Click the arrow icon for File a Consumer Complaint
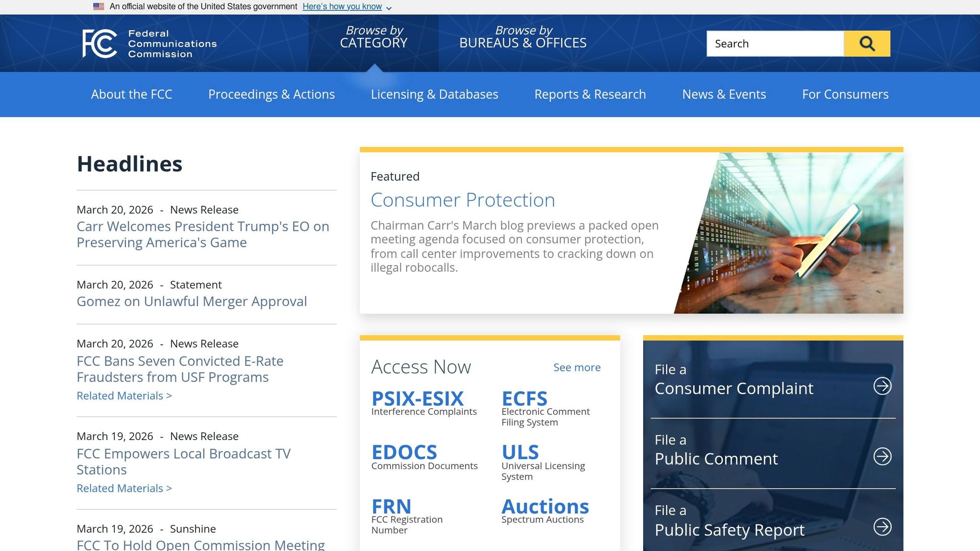Viewport: 980px width, 551px height. pyautogui.click(x=883, y=388)
